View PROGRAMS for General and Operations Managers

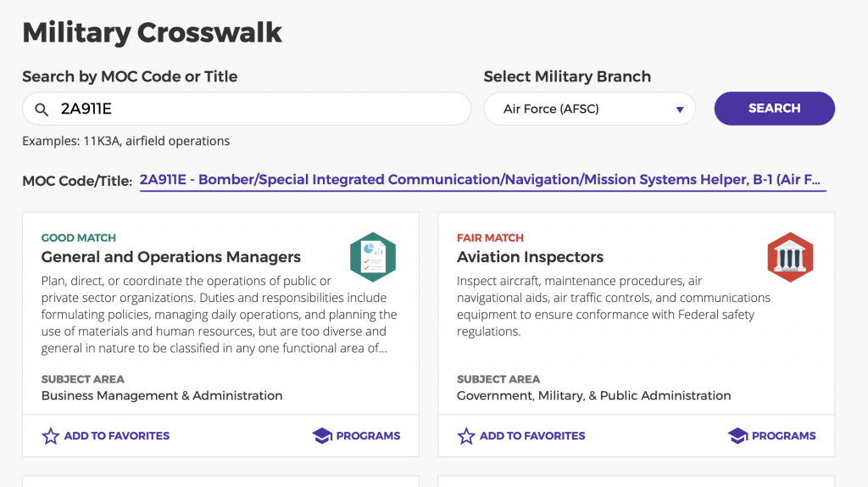click(357, 436)
